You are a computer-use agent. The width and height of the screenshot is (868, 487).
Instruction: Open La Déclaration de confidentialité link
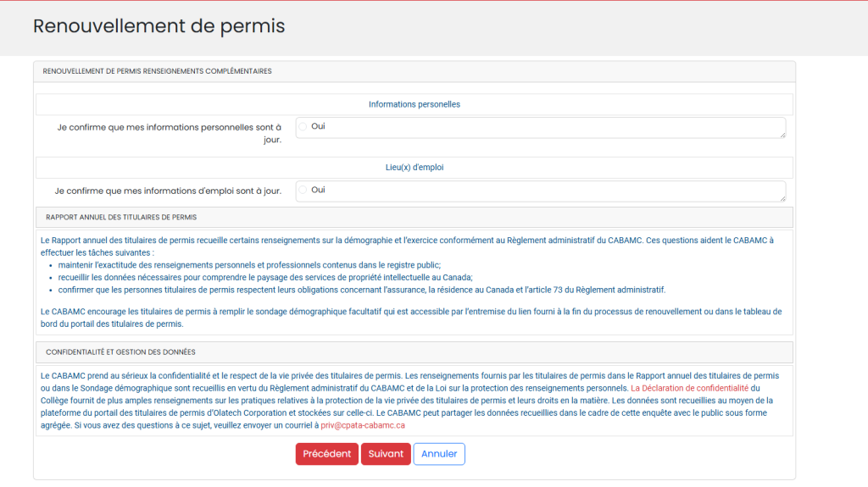point(689,387)
